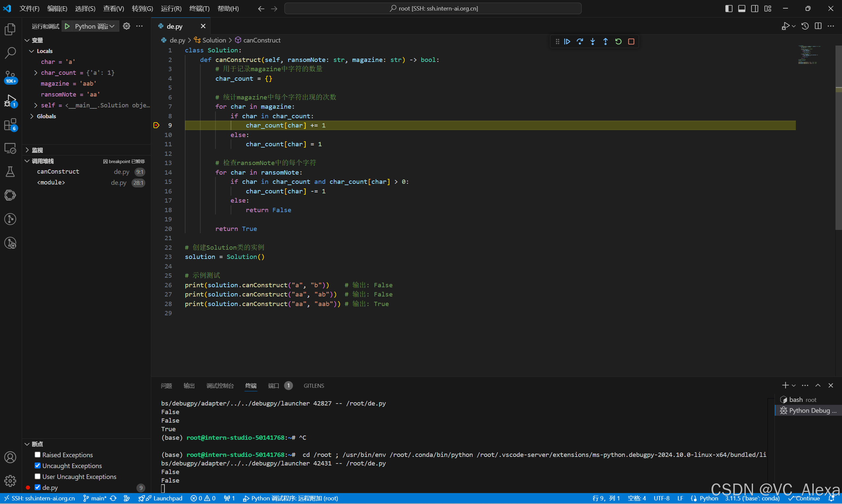Open the Remote Explorer view icon
This screenshot has width=842, height=504.
(x=10, y=149)
